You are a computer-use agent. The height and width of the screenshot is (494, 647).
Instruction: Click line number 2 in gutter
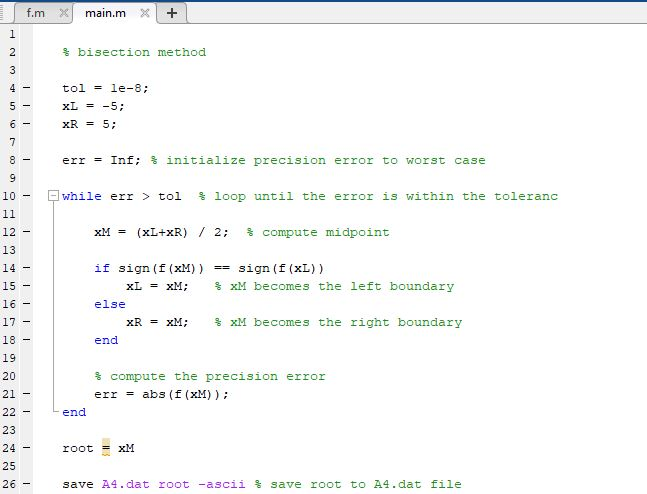(x=12, y=52)
